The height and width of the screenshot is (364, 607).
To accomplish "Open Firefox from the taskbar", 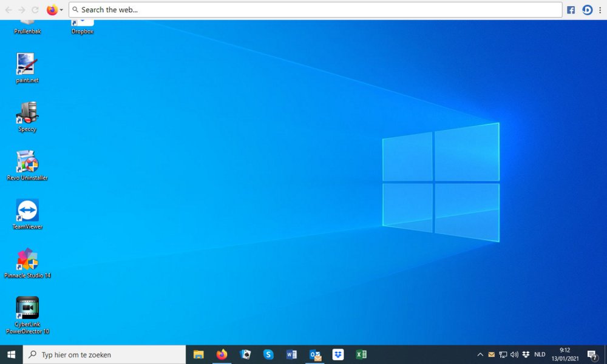I will pyautogui.click(x=222, y=354).
